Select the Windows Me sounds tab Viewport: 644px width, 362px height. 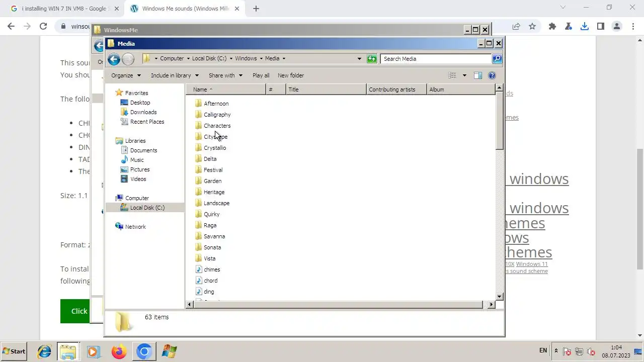tap(185, 9)
